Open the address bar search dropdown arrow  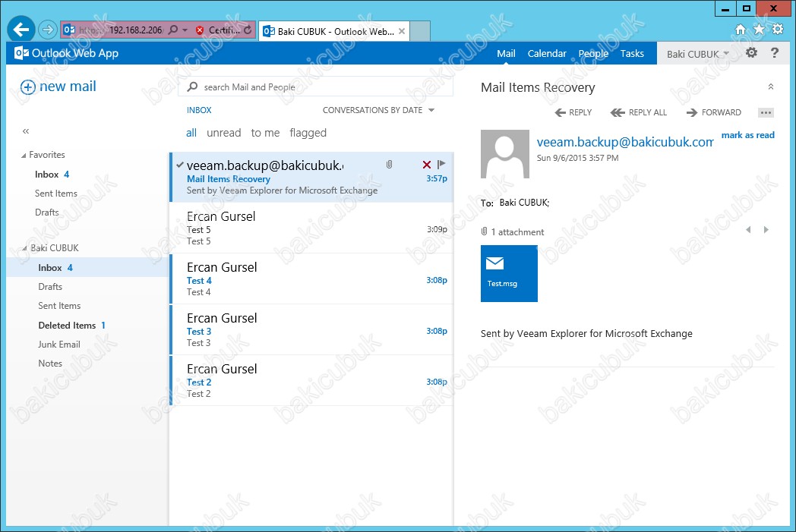click(x=185, y=30)
